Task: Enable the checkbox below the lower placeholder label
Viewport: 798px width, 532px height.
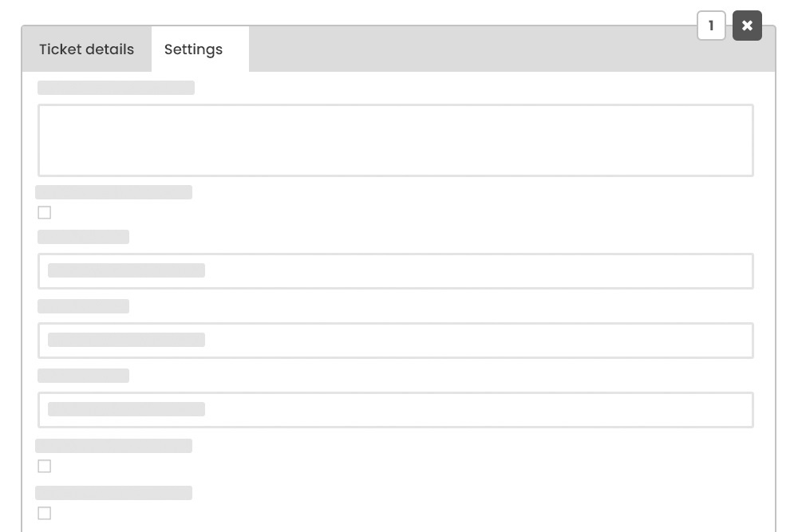Action: tap(44, 466)
